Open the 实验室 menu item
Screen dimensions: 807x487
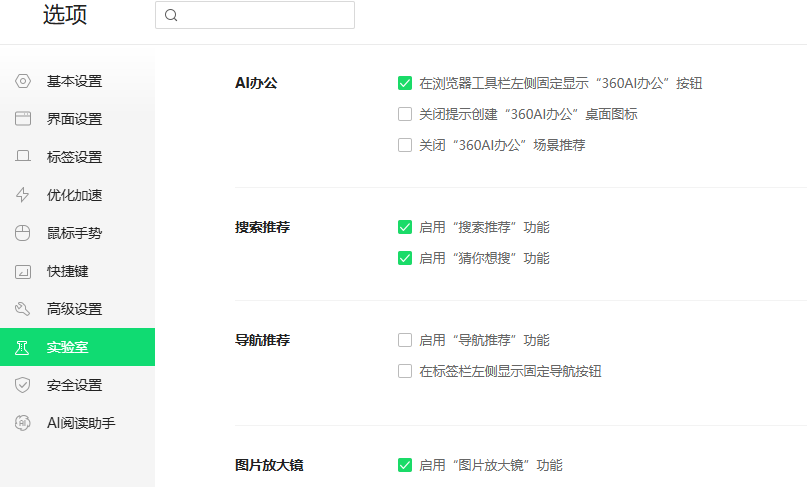pos(77,347)
